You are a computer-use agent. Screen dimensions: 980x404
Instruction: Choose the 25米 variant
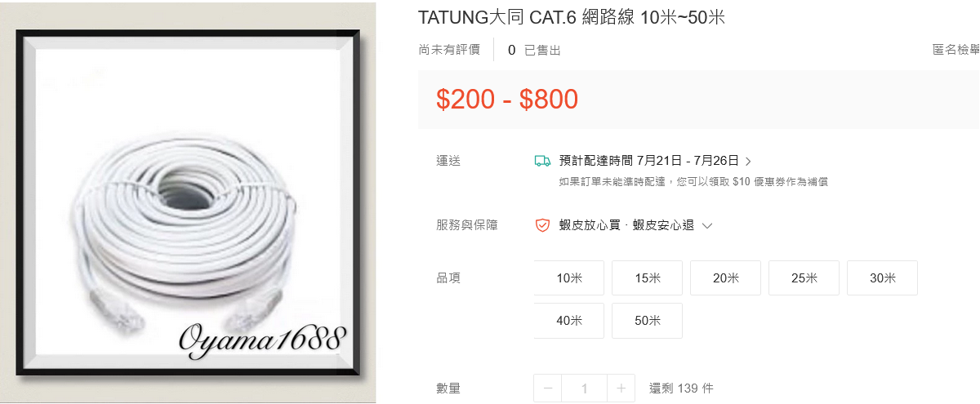(x=804, y=278)
